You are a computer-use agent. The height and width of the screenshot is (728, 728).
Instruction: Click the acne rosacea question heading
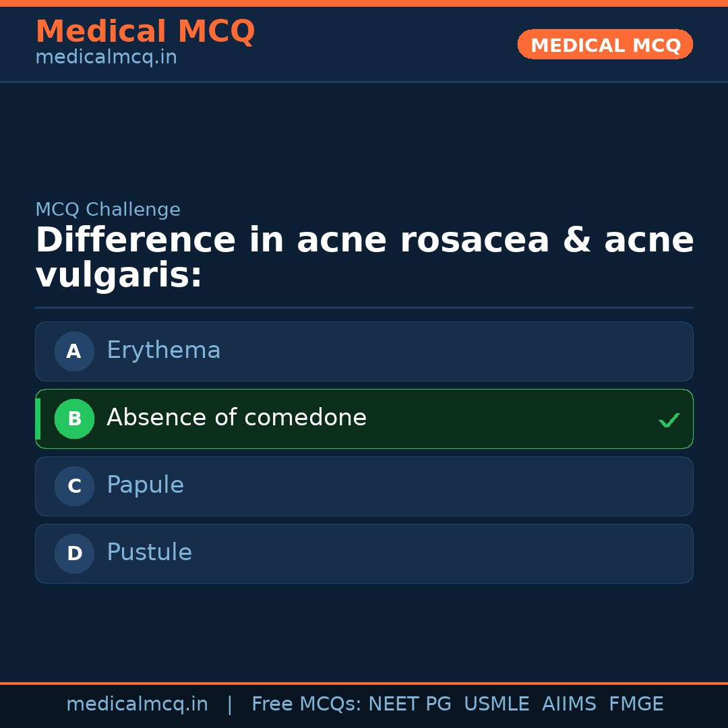click(x=364, y=257)
